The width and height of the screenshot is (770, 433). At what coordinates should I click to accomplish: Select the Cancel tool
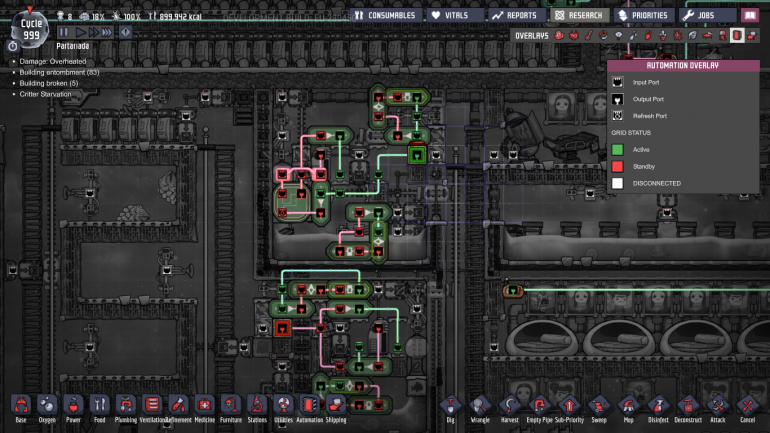point(747,408)
